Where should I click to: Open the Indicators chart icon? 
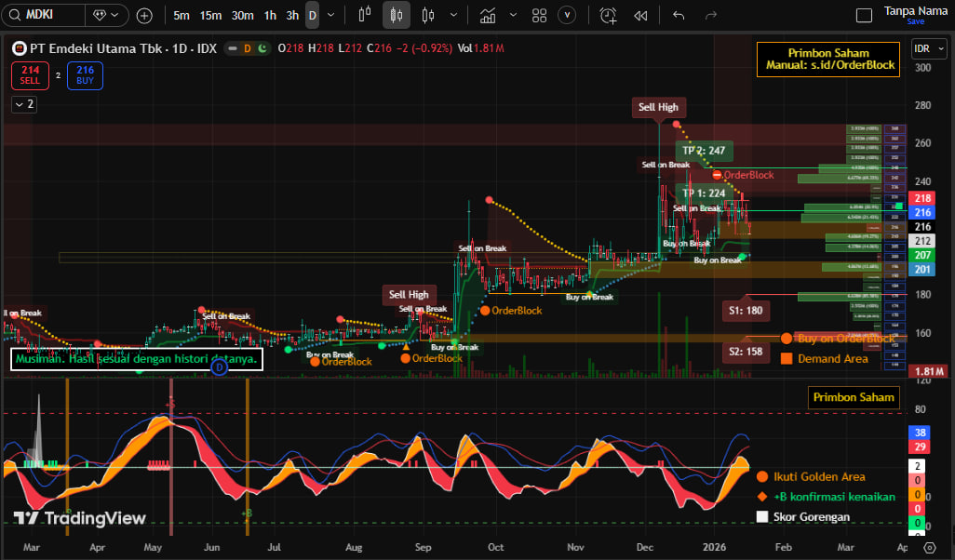click(488, 15)
